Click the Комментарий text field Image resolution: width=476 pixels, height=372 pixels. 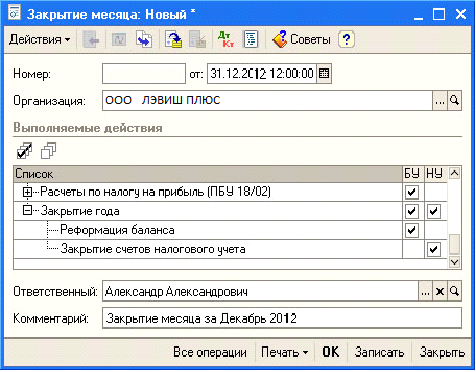(x=282, y=318)
